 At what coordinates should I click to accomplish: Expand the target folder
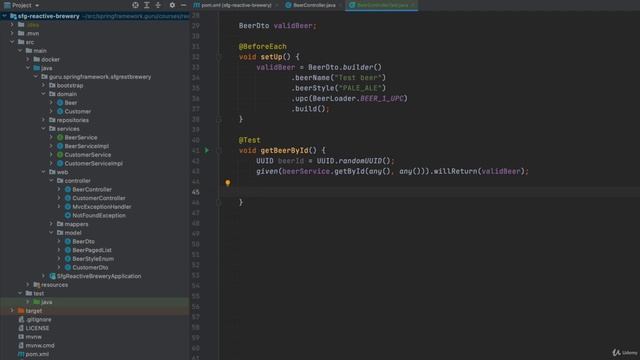point(12,311)
